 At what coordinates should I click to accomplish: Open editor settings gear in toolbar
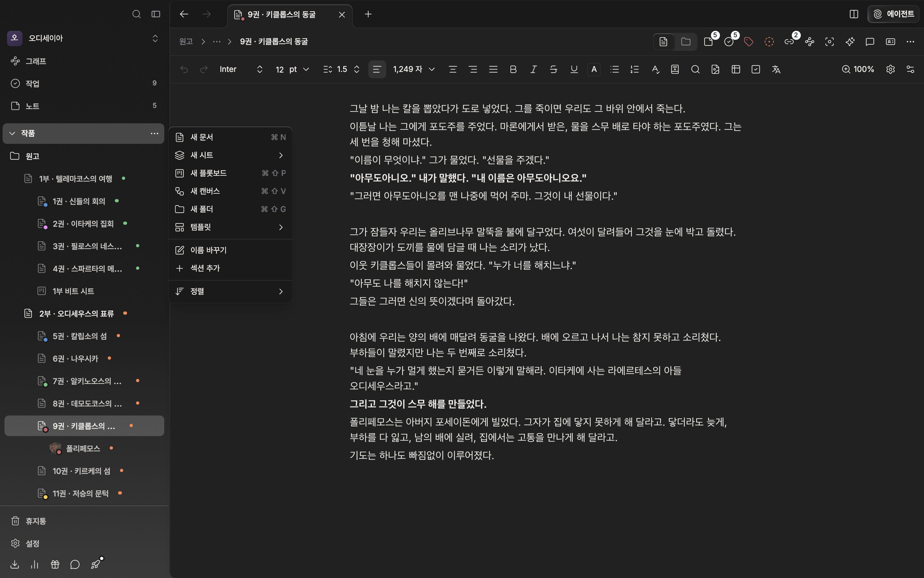(890, 69)
